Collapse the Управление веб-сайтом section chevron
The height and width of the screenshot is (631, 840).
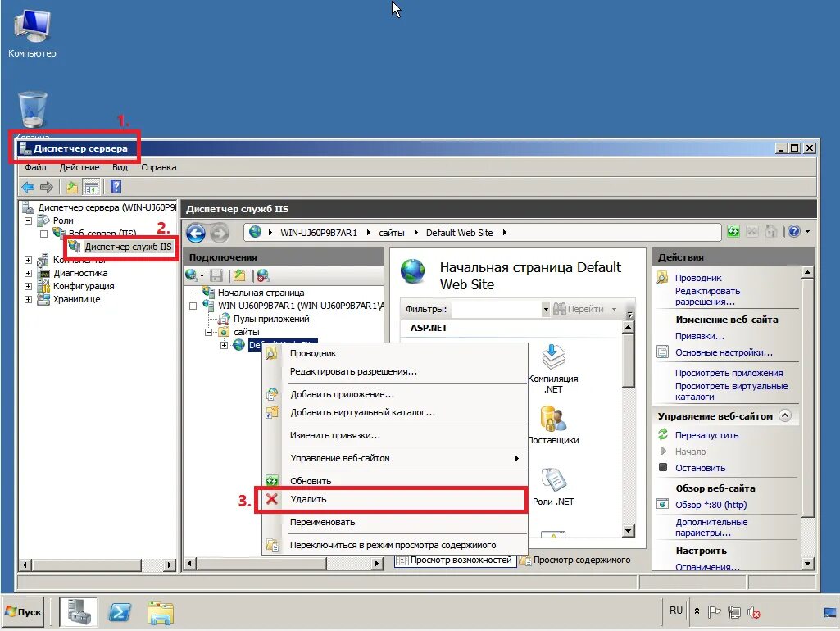[785, 415]
